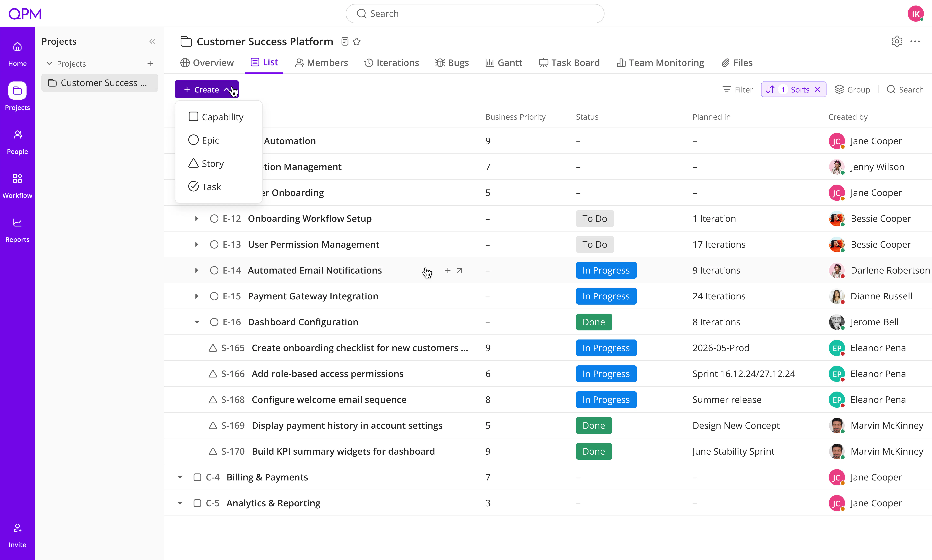Open the Gantt tab
Viewport: 932px width, 560px height.
click(x=504, y=63)
